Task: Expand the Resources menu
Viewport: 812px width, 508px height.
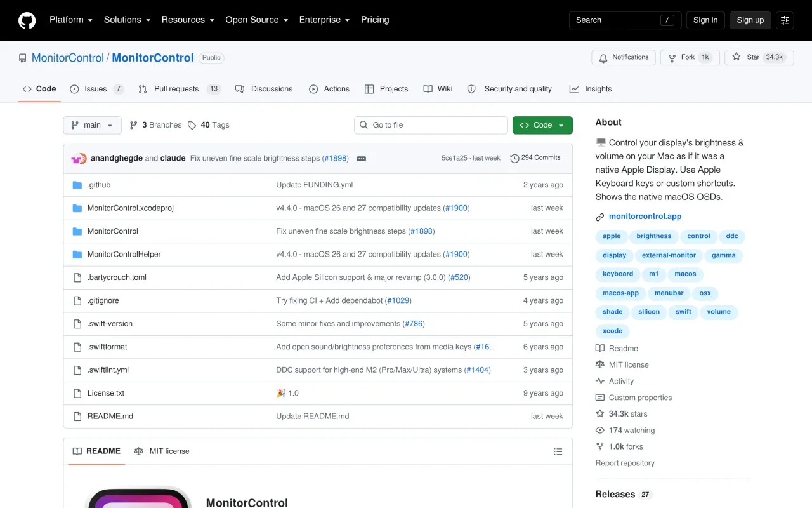Action: 188,20
